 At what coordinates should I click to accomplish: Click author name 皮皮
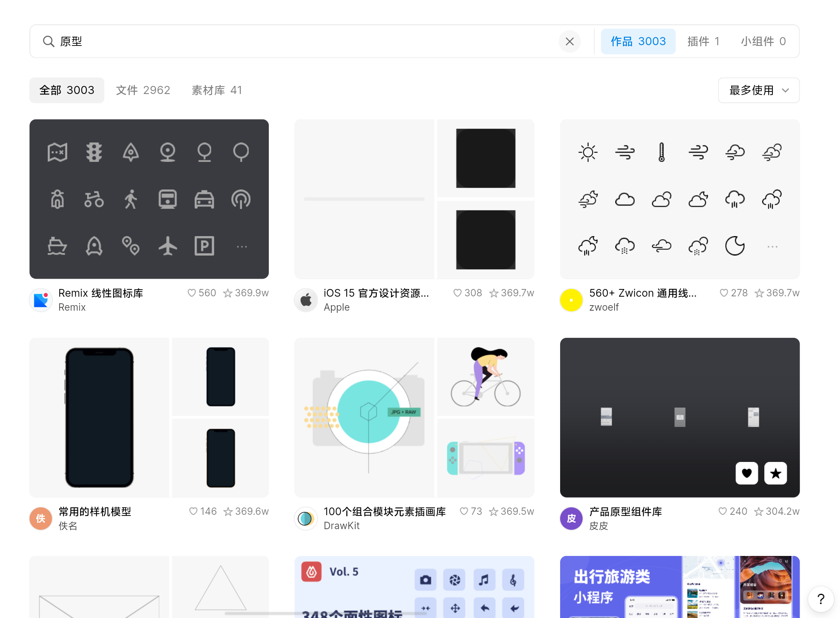click(x=599, y=525)
